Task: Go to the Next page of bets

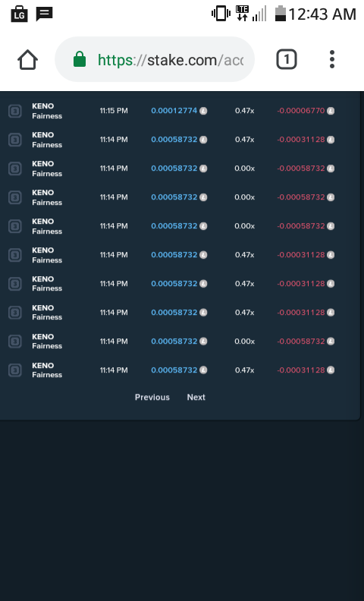Action: point(196,397)
